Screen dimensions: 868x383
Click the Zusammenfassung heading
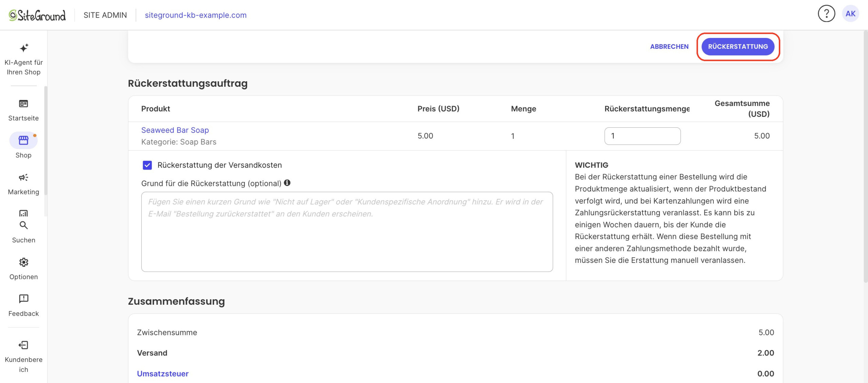click(x=176, y=301)
